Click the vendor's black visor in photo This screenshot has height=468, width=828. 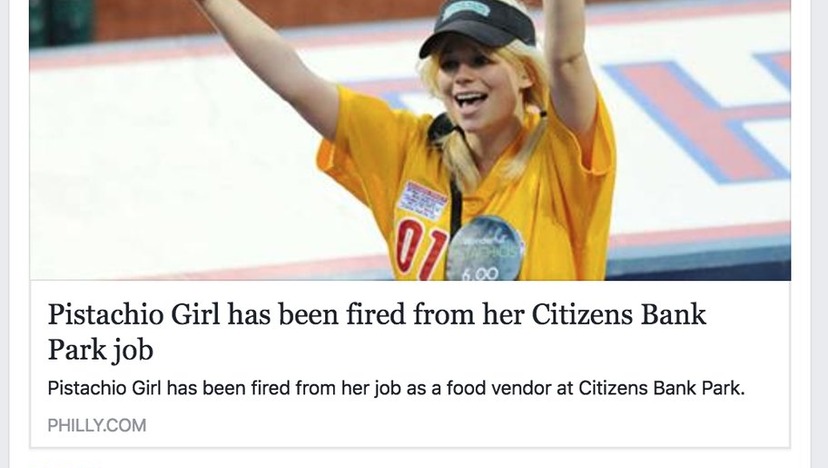(x=475, y=26)
